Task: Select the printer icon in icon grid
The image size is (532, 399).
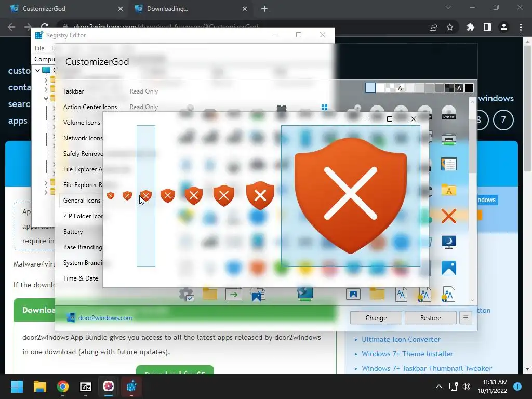Action: pos(448,139)
